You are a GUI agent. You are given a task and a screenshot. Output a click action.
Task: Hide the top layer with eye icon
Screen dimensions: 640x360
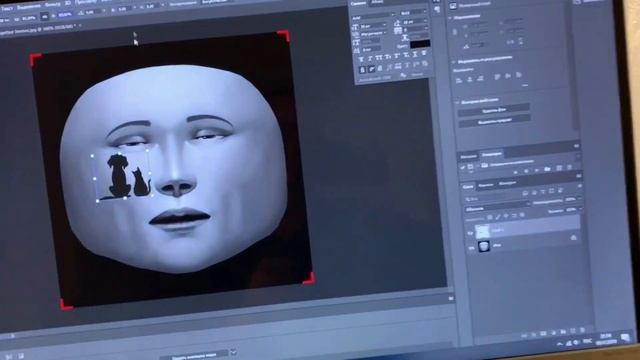tap(471, 233)
